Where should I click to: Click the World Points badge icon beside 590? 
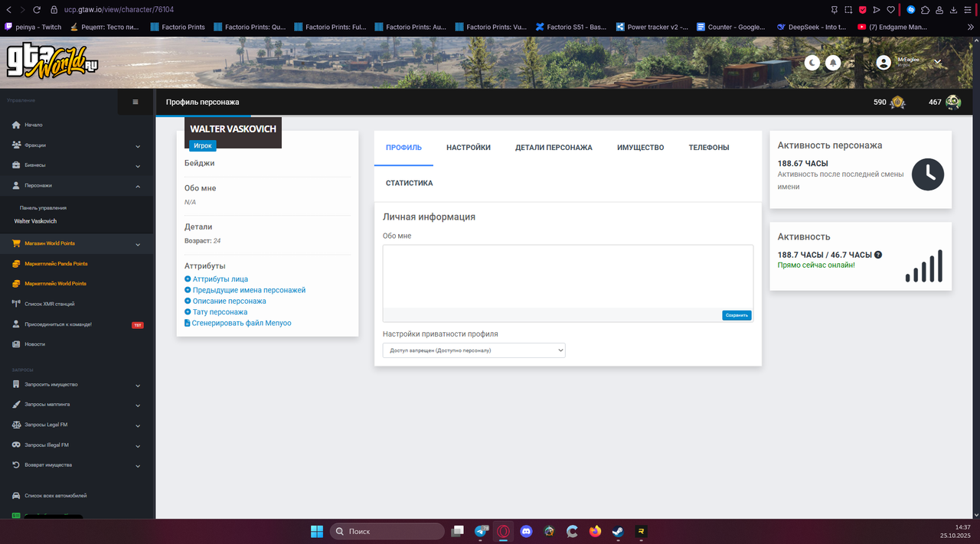pyautogui.click(x=897, y=103)
